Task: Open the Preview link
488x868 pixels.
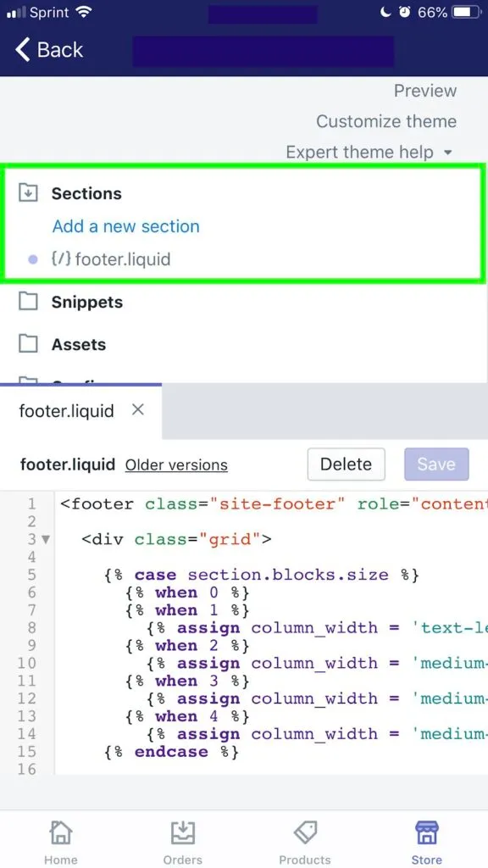Action: tap(424, 91)
